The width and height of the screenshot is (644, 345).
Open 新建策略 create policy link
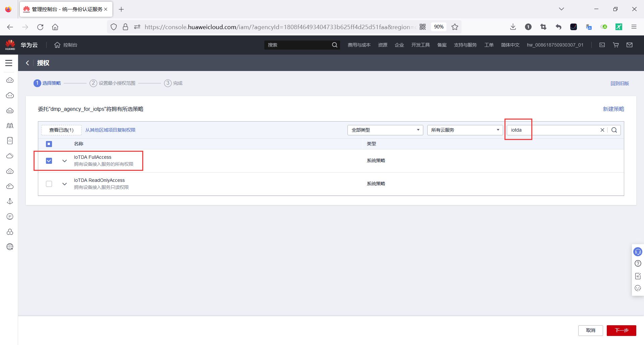[x=613, y=109]
